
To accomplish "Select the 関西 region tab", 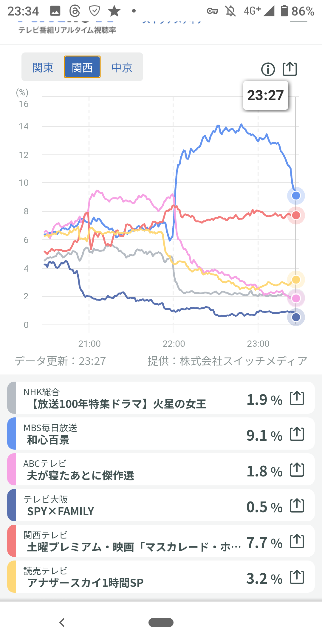I will 82,67.
